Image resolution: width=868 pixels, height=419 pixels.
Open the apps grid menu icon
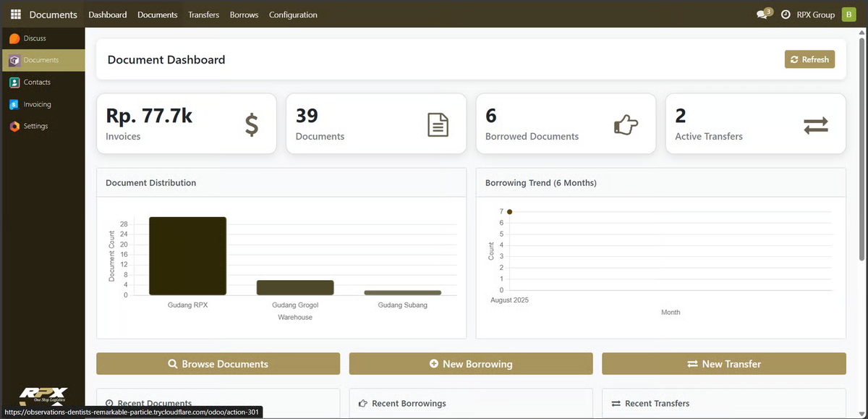point(15,14)
